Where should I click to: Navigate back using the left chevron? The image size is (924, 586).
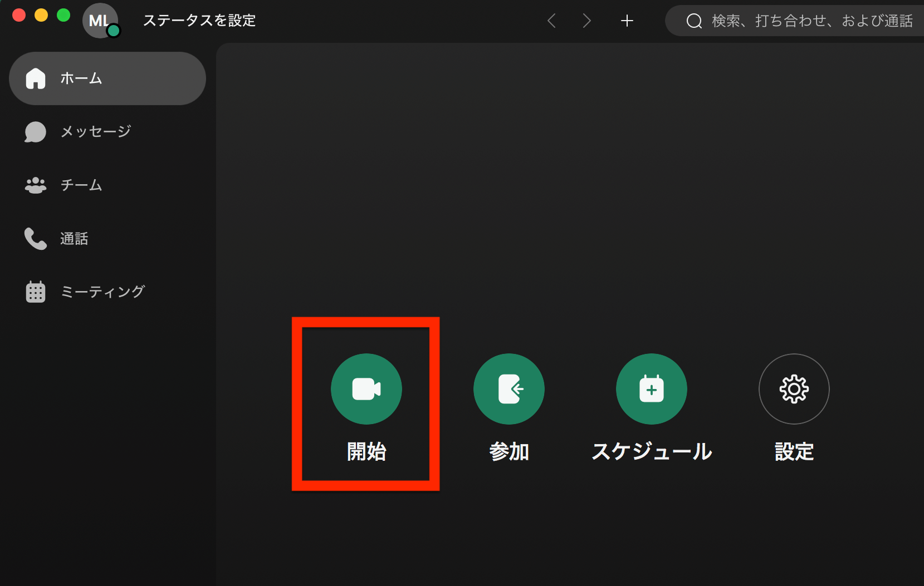pyautogui.click(x=551, y=21)
